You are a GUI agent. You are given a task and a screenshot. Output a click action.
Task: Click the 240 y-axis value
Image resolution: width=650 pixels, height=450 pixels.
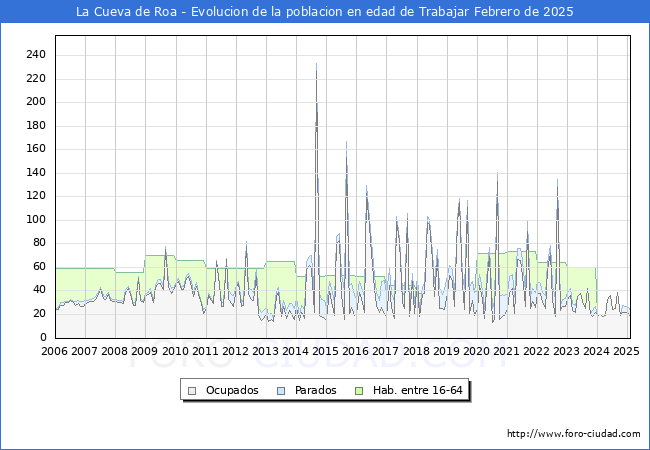(36, 54)
